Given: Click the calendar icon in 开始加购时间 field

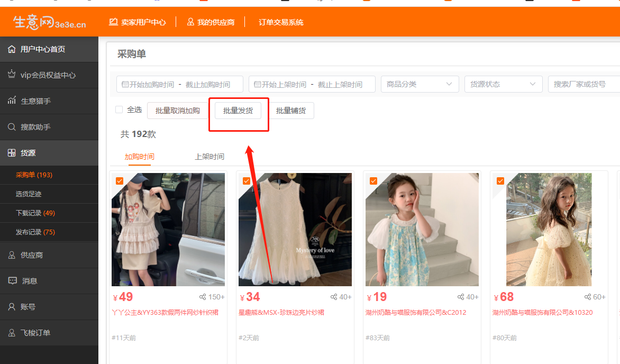Looking at the screenshot, I should [125, 84].
